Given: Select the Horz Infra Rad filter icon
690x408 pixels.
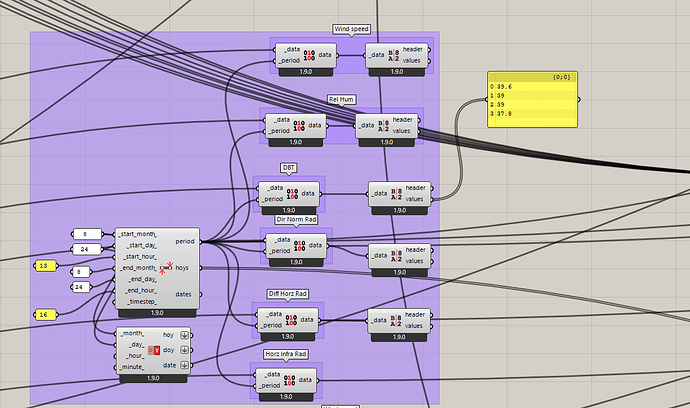Looking at the screenshot, I should click(x=288, y=380).
